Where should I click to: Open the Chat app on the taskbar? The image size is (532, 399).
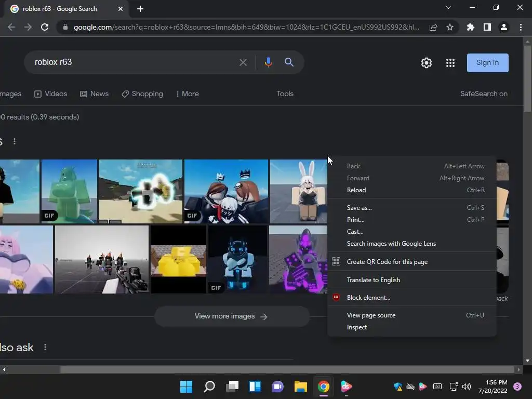click(277, 387)
